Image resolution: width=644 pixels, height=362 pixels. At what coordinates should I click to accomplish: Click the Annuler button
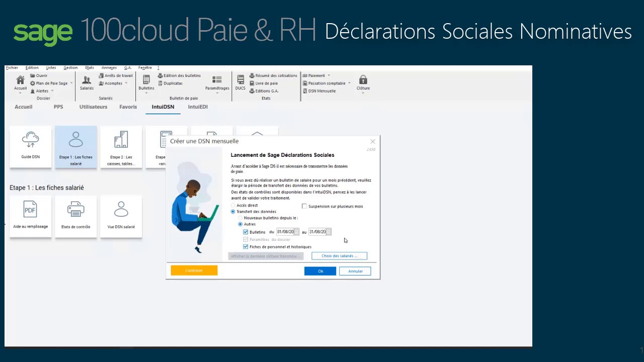(x=355, y=271)
